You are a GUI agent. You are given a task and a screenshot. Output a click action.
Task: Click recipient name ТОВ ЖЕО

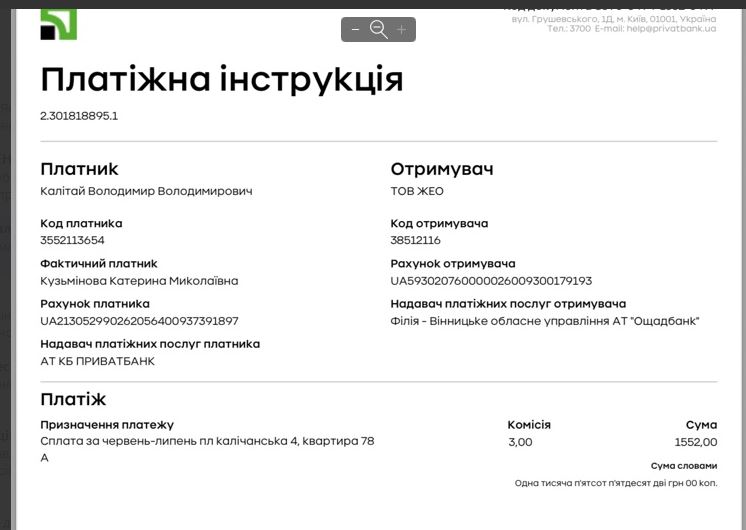(417, 191)
